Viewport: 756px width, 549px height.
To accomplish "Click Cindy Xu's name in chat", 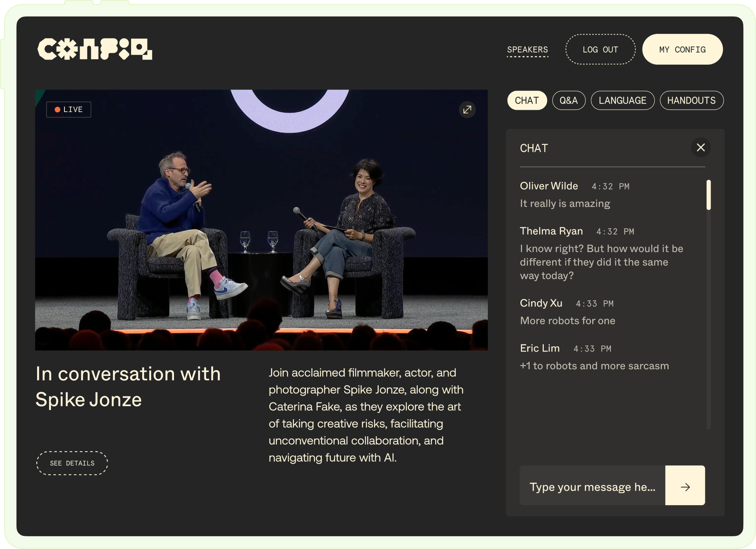I will [541, 303].
